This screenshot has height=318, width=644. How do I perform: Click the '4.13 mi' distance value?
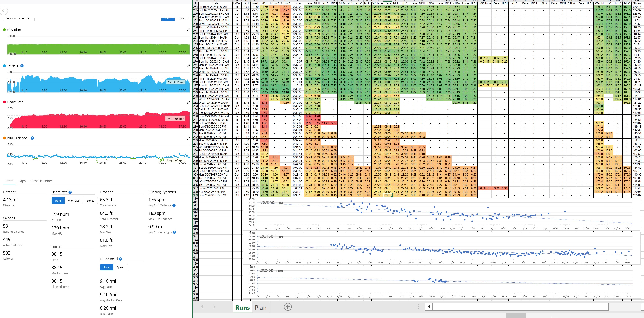coord(10,200)
